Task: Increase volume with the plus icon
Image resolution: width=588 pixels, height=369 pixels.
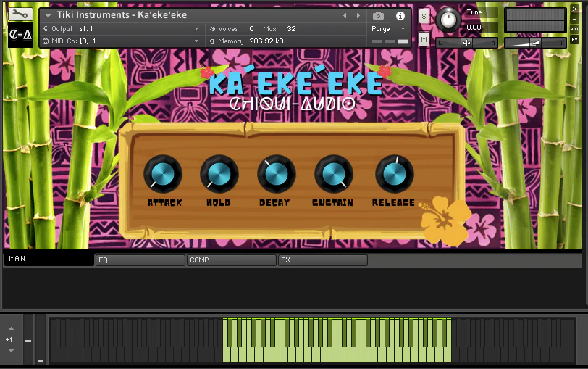Action: pyautogui.click(x=561, y=43)
